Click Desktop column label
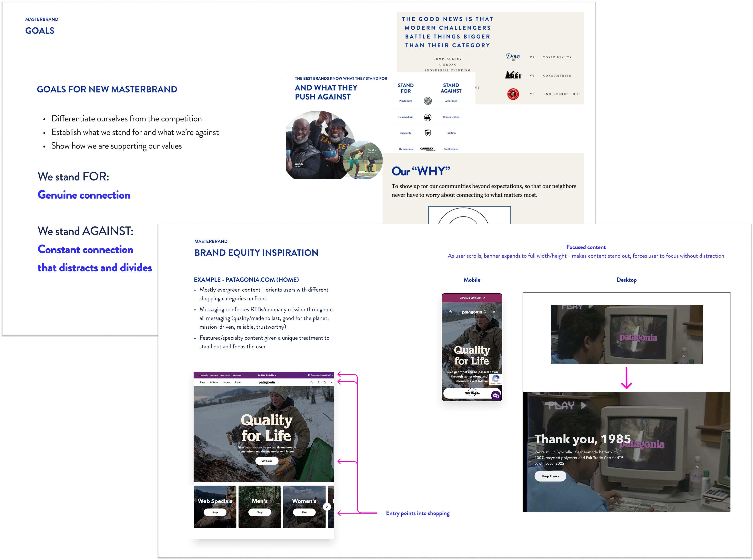This screenshot has width=753, height=560. (x=627, y=280)
